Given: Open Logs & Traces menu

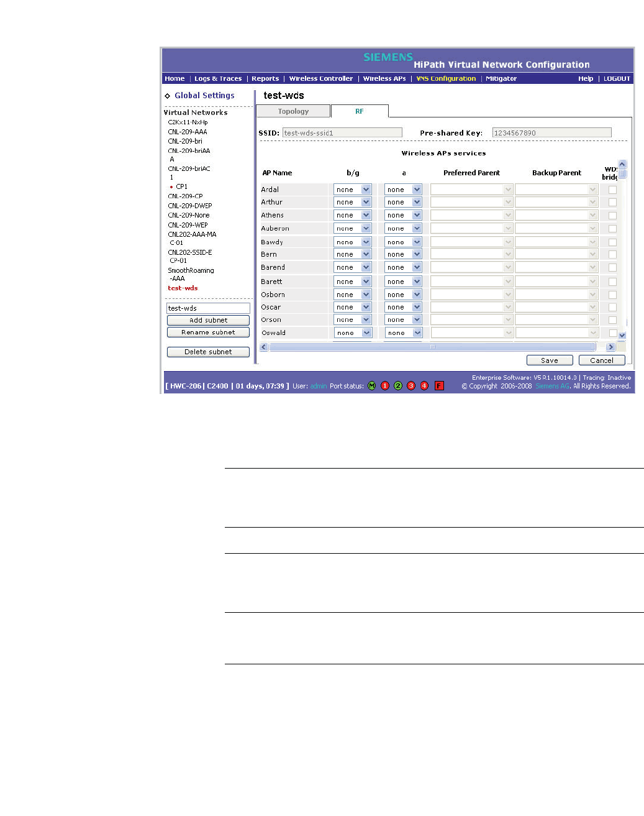Looking at the screenshot, I should coord(218,79).
